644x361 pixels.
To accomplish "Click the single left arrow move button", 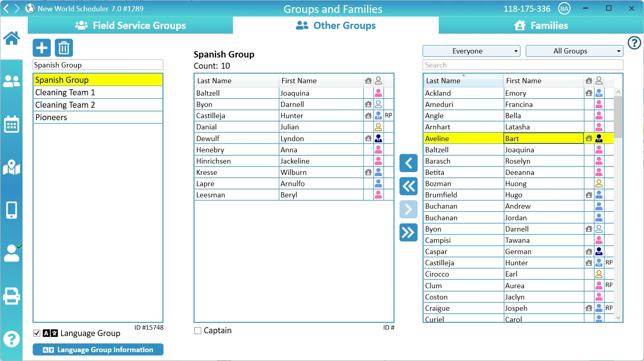I will pyautogui.click(x=408, y=163).
